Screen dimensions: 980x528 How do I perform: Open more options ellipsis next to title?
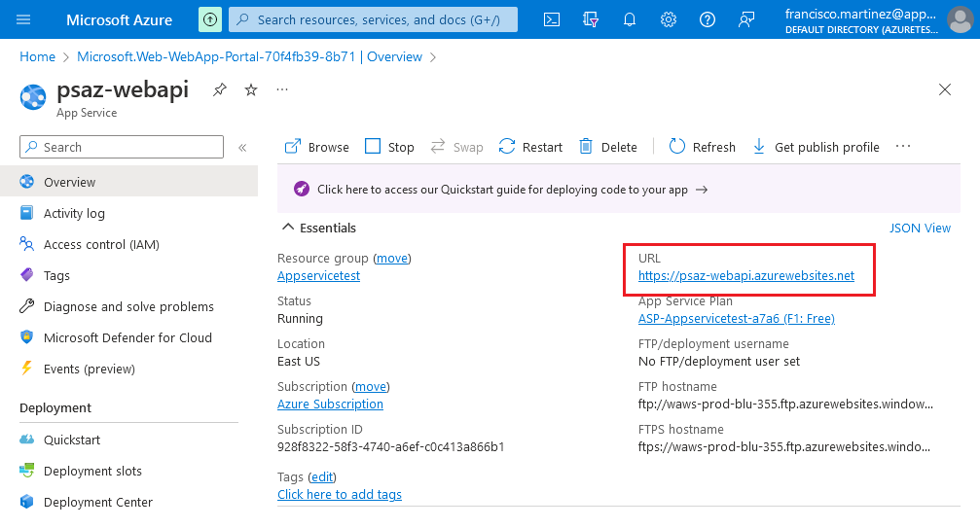[x=282, y=89]
